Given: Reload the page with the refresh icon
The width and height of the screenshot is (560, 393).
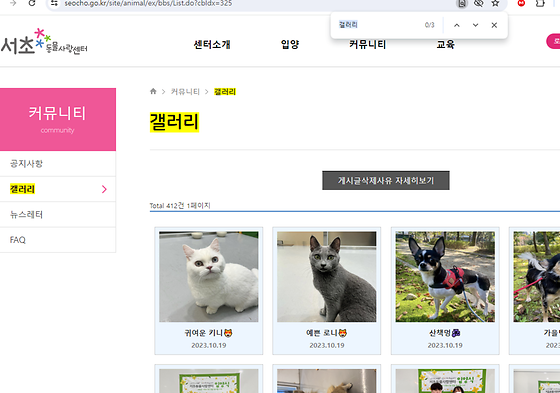Looking at the screenshot, I should (32, 3).
